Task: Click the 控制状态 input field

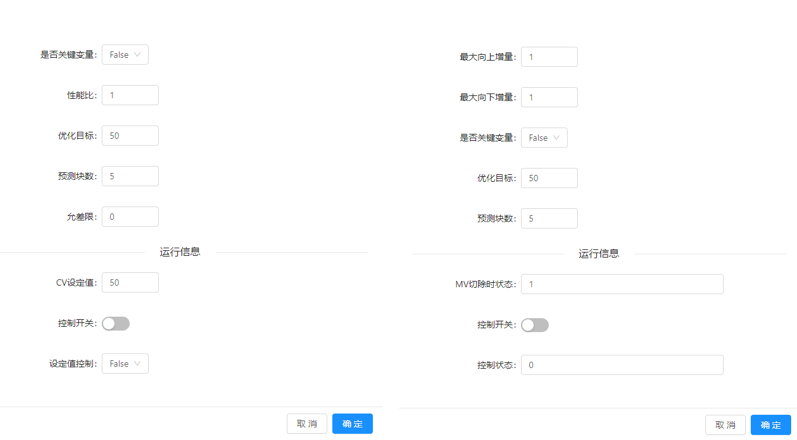Action: pos(621,365)
